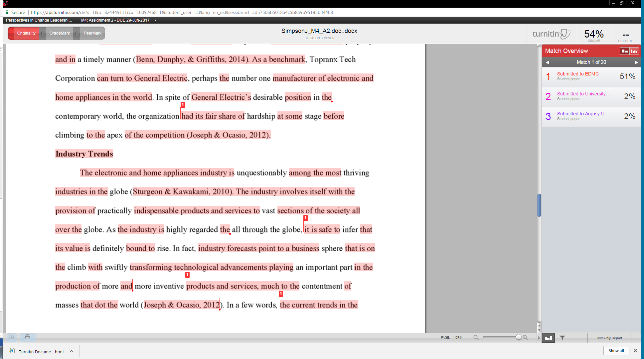
Task: Click the all-sources icon in the bottom toolbar
Action: (548, 338)
